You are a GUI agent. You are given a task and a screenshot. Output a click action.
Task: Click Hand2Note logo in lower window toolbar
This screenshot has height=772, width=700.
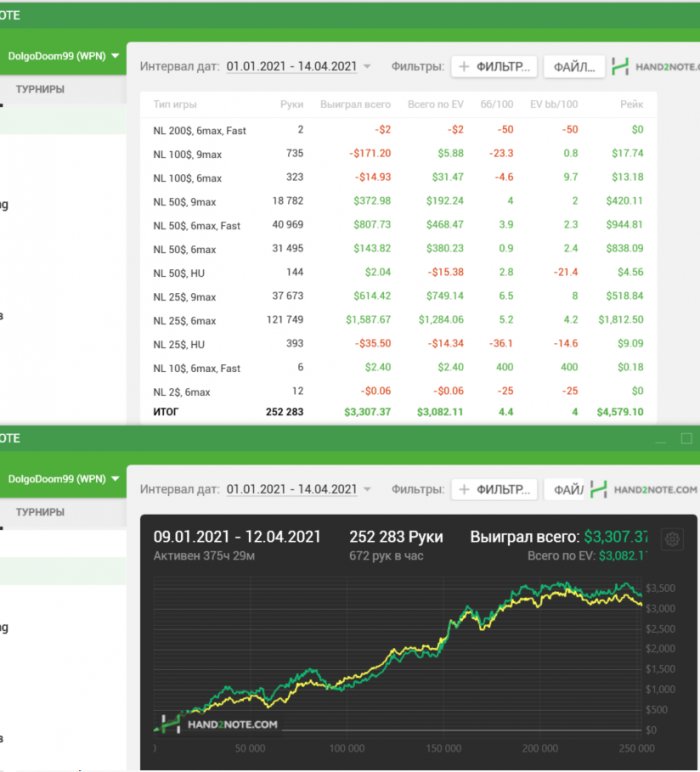[x=642, y=489]
